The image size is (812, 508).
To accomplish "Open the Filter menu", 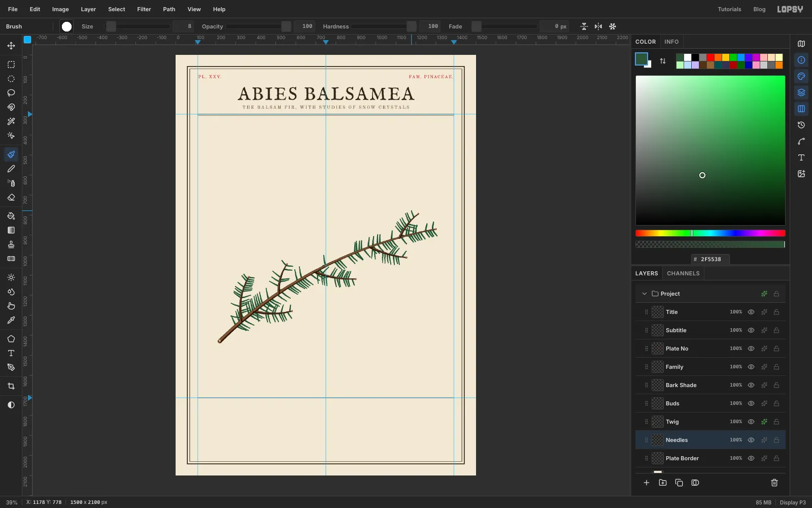I will click(144, 9).
